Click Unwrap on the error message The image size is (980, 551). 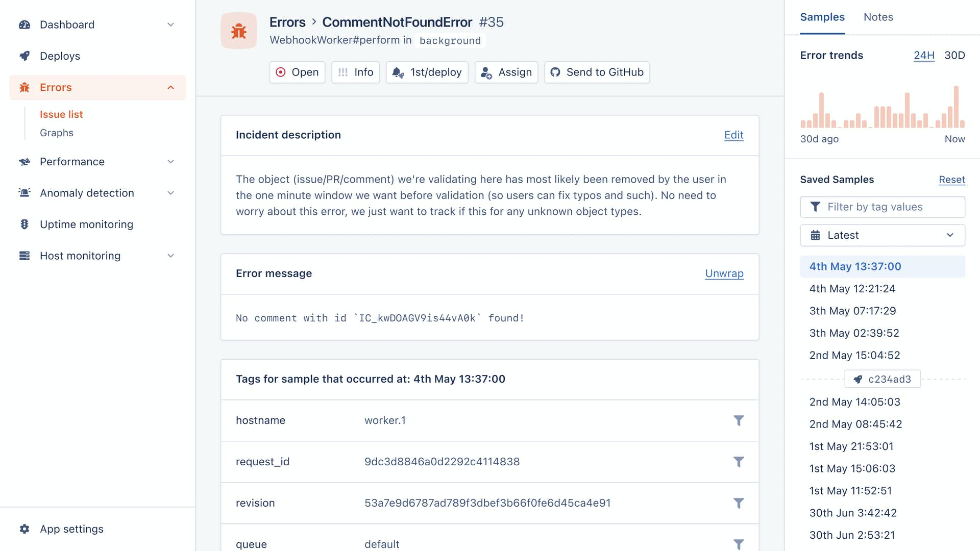(x=724, y=273)
